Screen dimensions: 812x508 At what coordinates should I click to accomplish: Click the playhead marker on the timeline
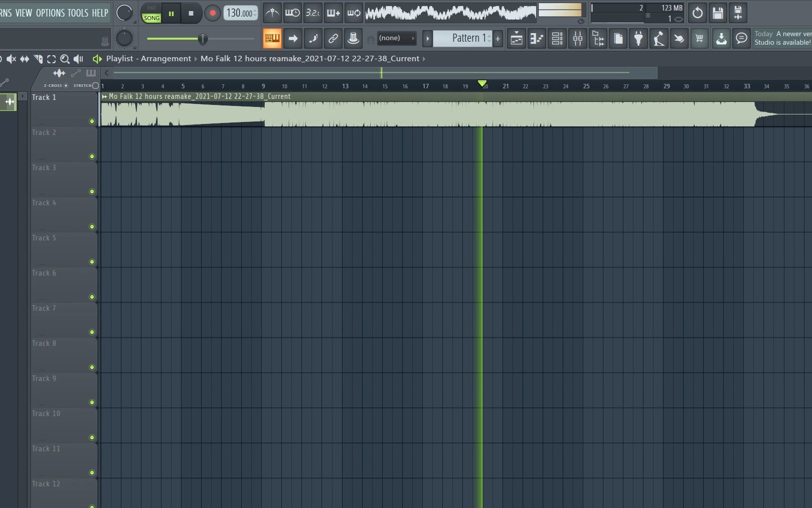point(482,83)
